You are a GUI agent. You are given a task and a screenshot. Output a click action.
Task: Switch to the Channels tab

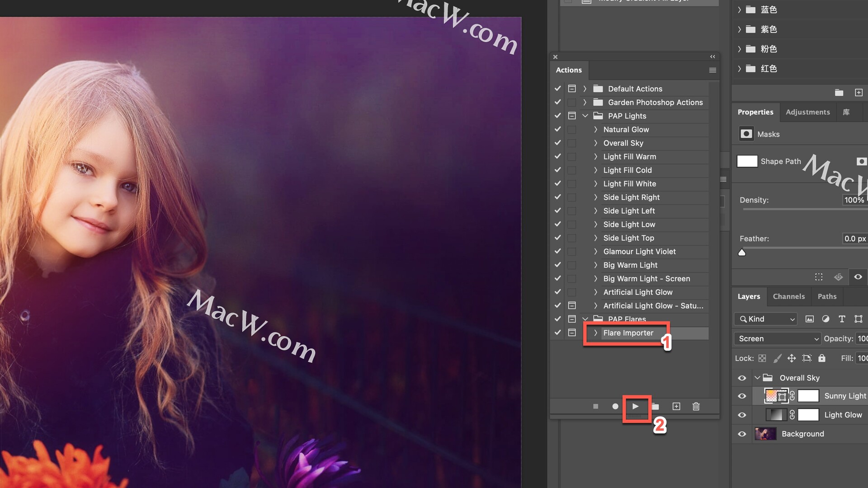coord(788,296)
